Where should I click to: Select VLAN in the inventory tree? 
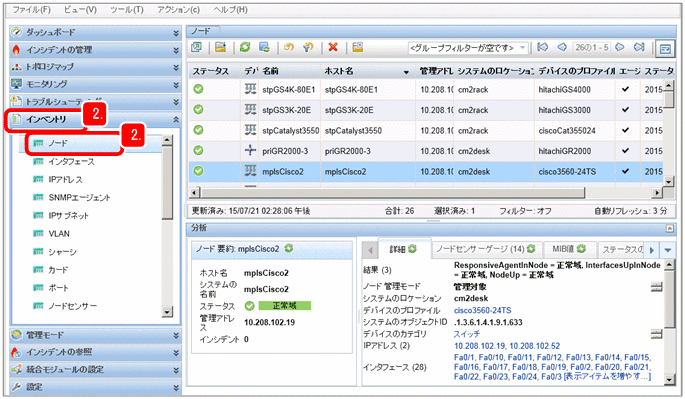click(x=59, y=234)
